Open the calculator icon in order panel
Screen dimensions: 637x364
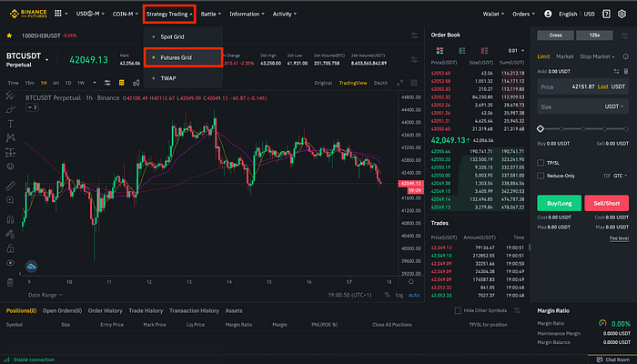[x=626, y=71]
